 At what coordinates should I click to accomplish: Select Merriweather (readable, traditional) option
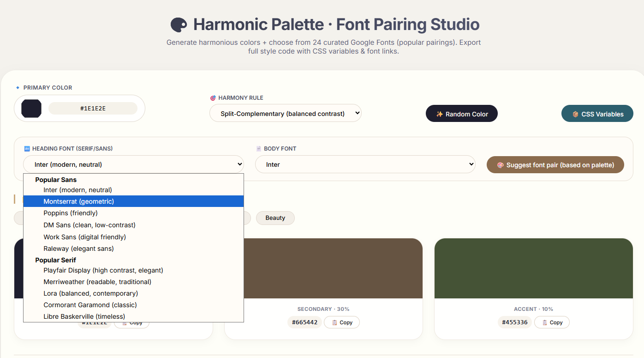click(133, 282)
